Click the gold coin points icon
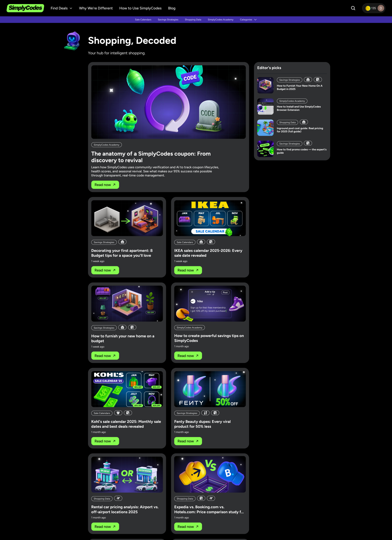392x540 pixels. 368,8
